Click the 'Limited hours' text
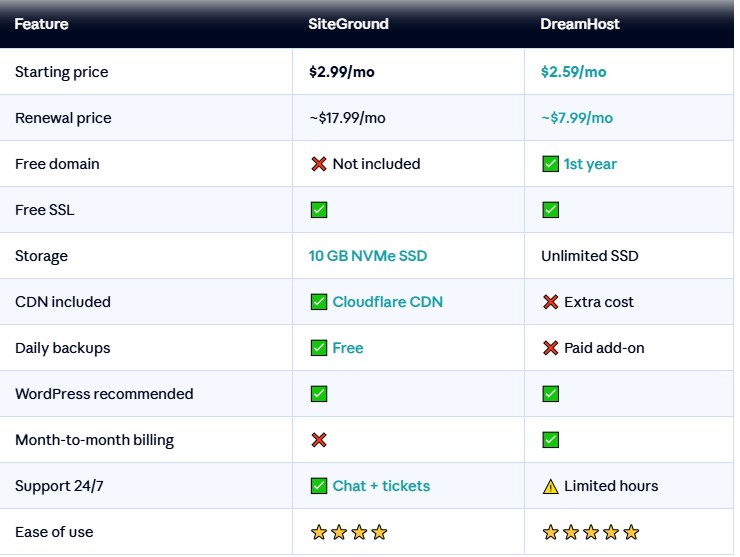740x557 pixels. (611, 486)
